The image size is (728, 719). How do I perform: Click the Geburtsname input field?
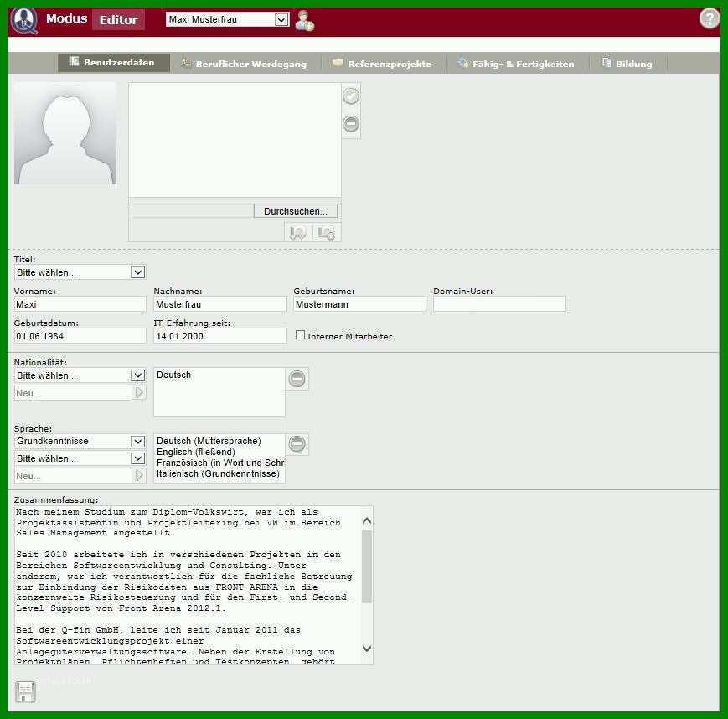tap(359, 304)
